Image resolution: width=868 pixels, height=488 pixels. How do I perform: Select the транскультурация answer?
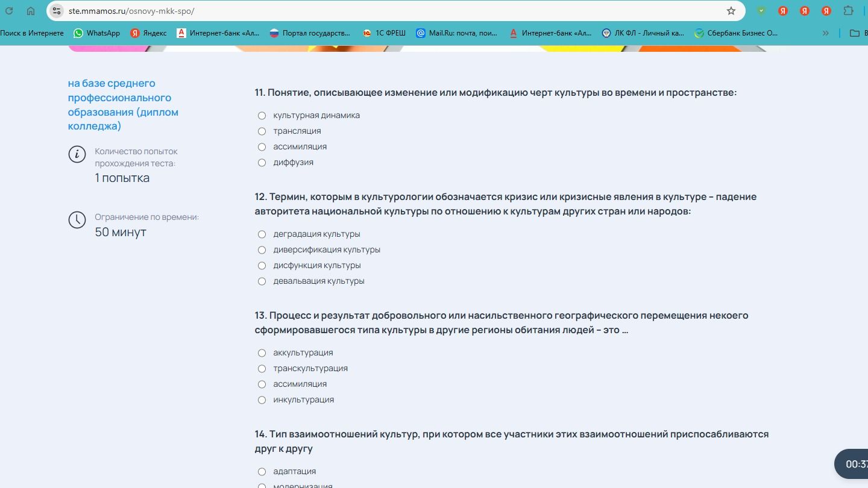262,369
